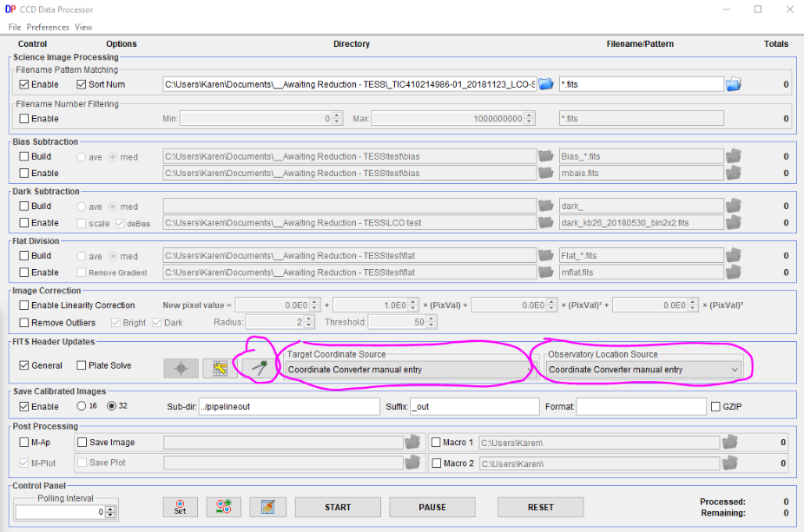
Task: Open the View menu
Action: 83,27
